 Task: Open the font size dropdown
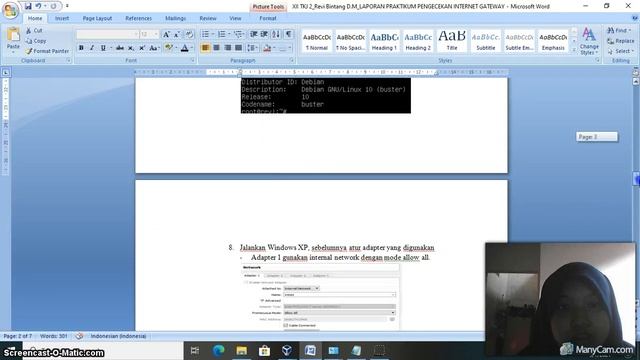click(156, 35)
